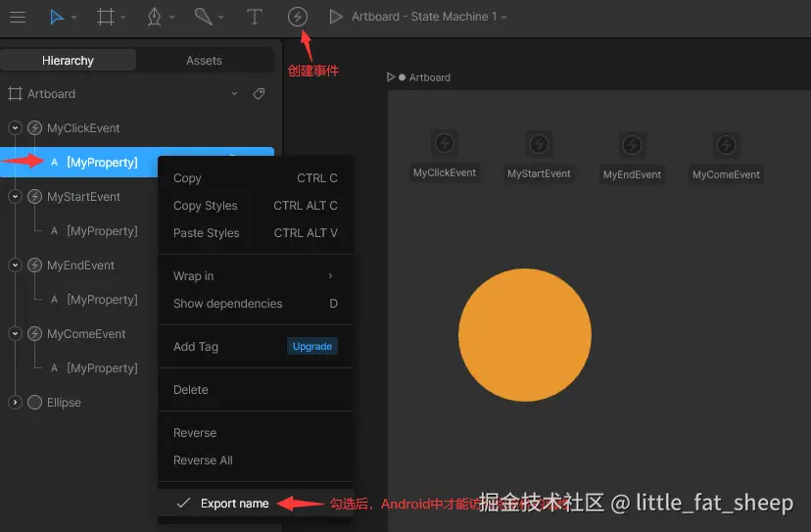This screenshot has height=532, width=811.
Task: Collapse the MyStartEvent tree node
Action: tap(15, 197)
